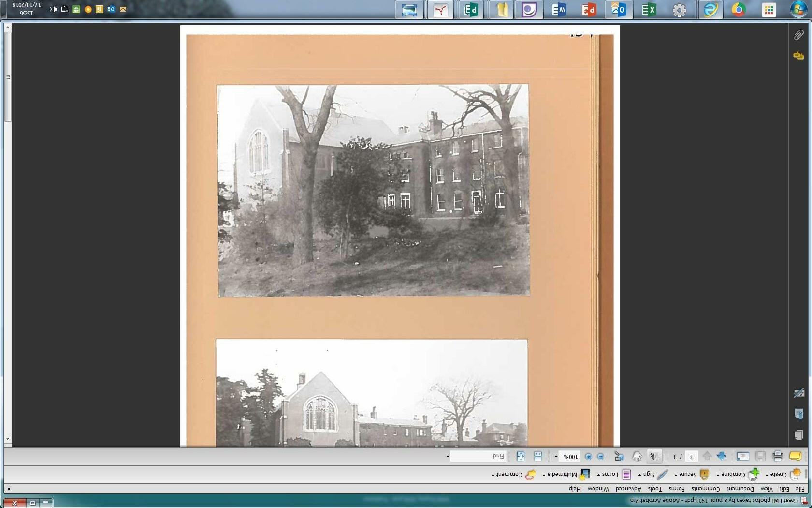This screenshot has height=508, width=812.
Task: Click the Find text field
Action: tap(478, 456)
